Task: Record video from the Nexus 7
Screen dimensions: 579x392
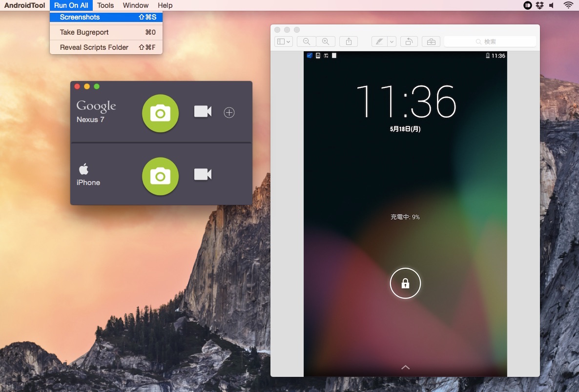Action: [x=203, y=111]
